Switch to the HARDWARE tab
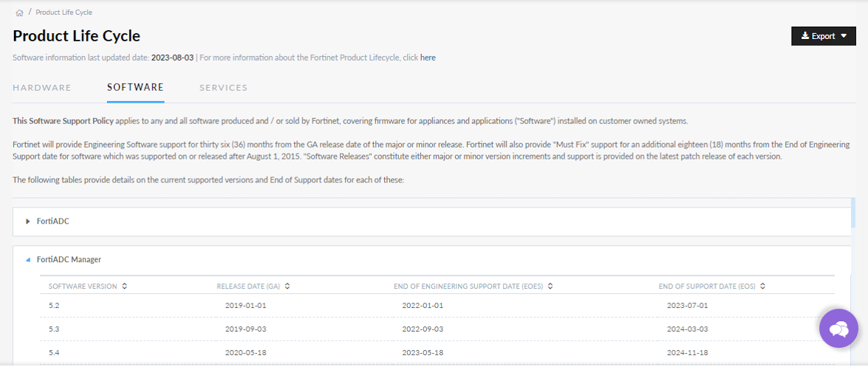The width and height of the screenshot is (868, 367). tap(42, 87)
